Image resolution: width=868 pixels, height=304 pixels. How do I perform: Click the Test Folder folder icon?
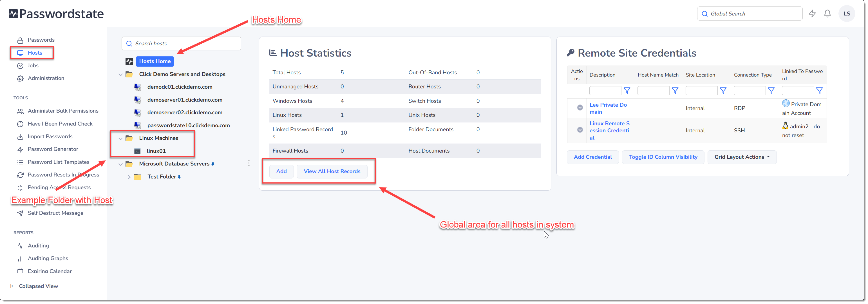click(137, 176)
